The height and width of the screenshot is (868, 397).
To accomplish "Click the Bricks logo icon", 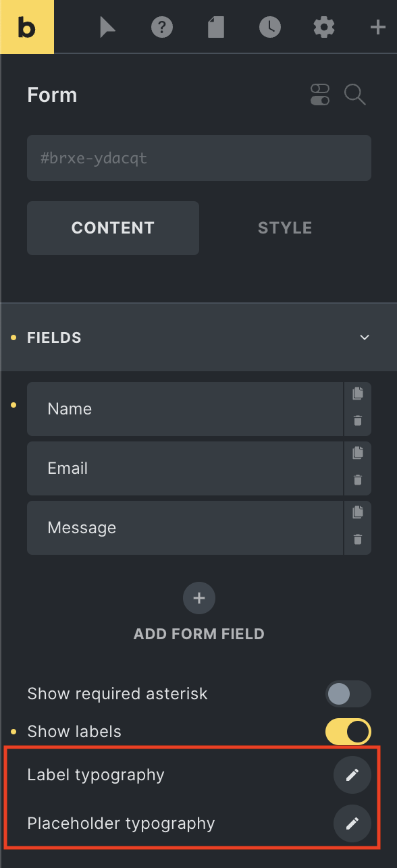I will [27, 27].
